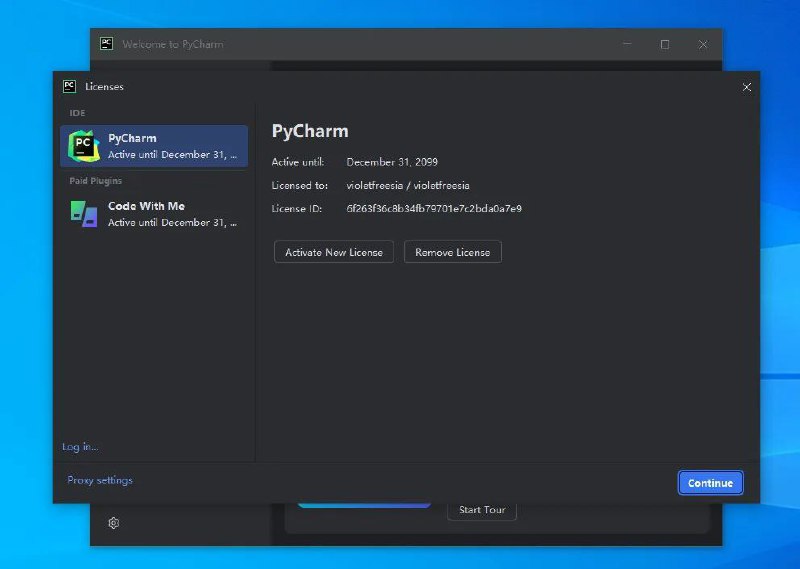The width and height of the screenshot is (800, 569).
Task: Maximize the Welcome to PyCharm window
Action: point(665,44)
